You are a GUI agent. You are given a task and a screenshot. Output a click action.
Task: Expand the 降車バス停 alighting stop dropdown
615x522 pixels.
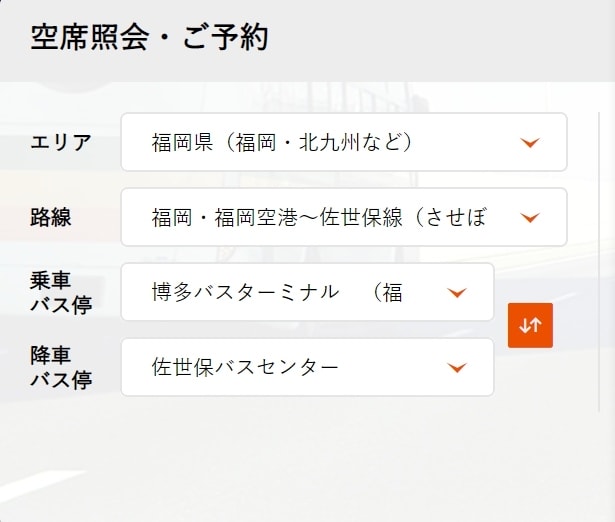(x=307, y=367)
